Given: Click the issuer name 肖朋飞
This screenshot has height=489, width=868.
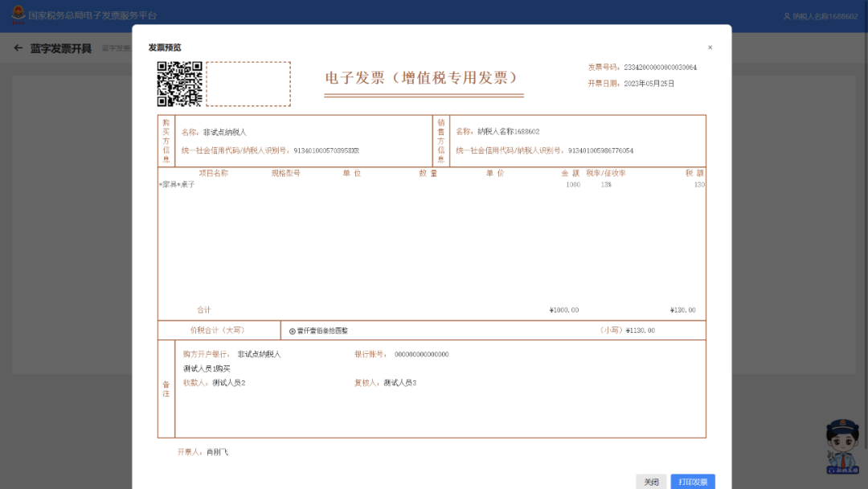Looking at the screenshot, I should (218, 453).
